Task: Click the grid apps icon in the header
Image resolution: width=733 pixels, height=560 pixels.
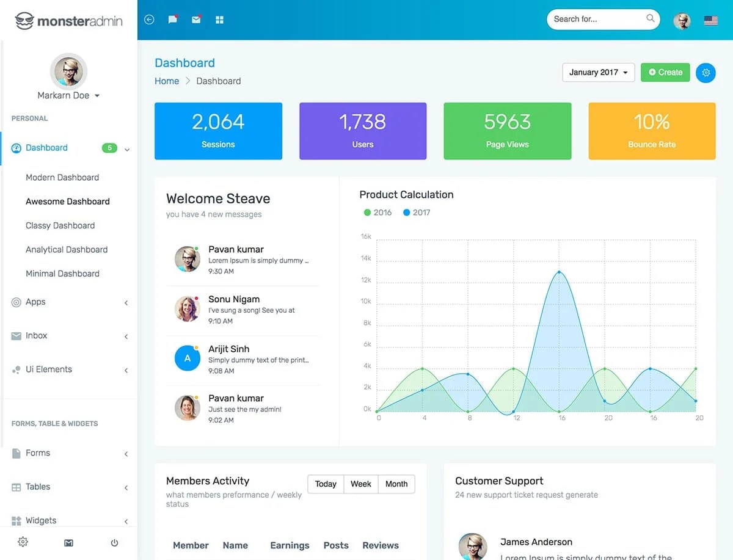Action: click(x=219, y=20)
